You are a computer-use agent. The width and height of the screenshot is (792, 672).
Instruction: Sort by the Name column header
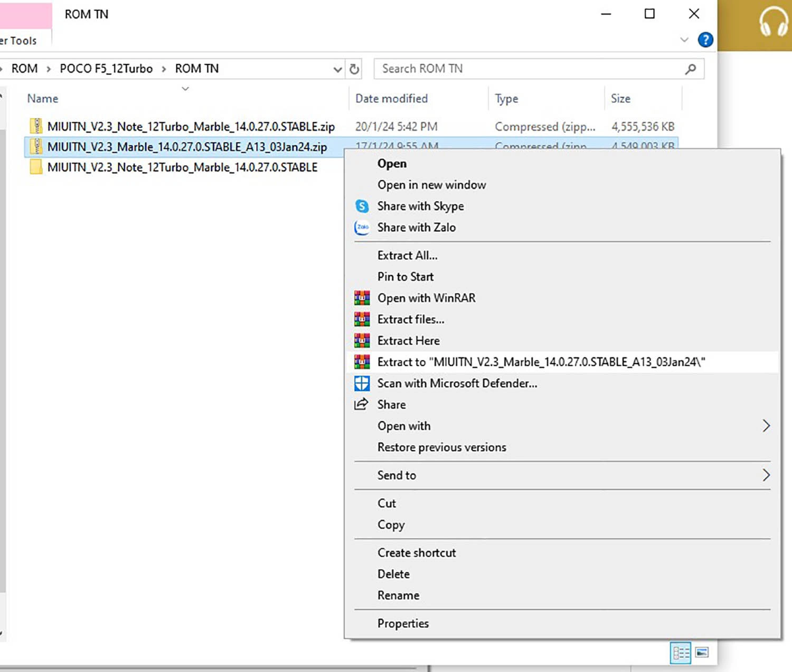pyautogui.click(x=42, y=99)
